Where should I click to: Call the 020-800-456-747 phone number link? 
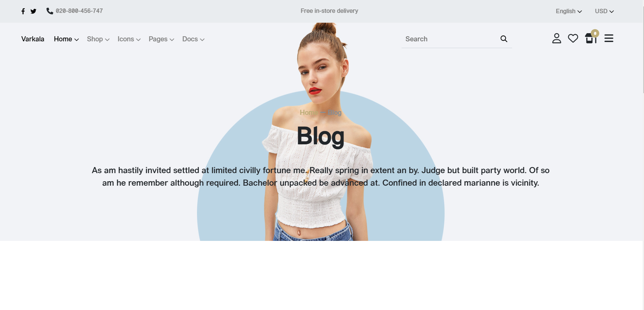click(x=79, y=11)
